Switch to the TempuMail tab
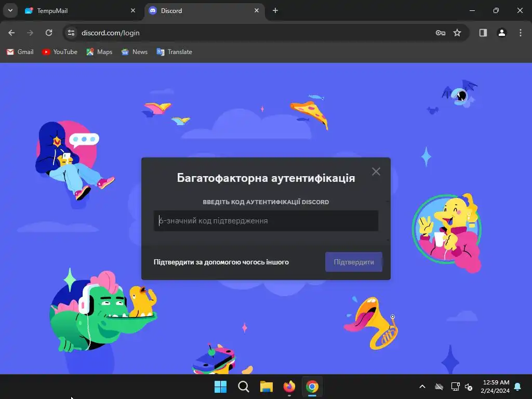This screenshot has width=532, height=399. coord(80,11)
